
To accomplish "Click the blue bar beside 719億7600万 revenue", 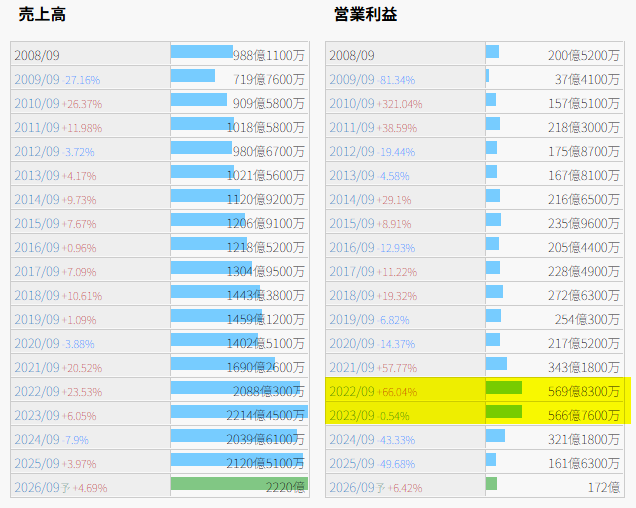I will (x=193, y=76).
